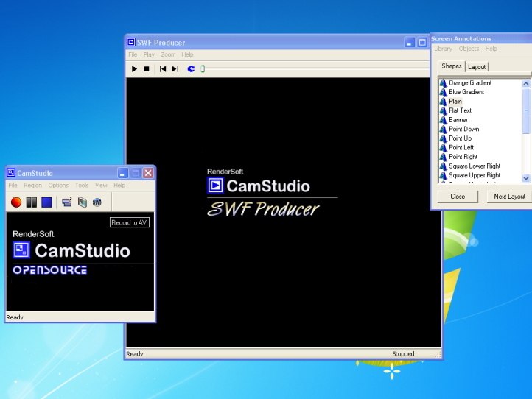
Task: Select Orange Gradient shape in list
Action: pos(470,82)
